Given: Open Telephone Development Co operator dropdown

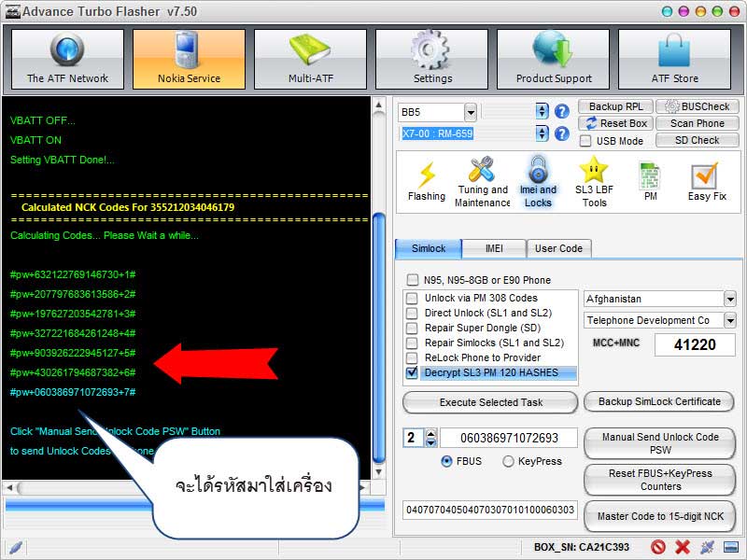Looking at the screenshot, I should point(730,320).
